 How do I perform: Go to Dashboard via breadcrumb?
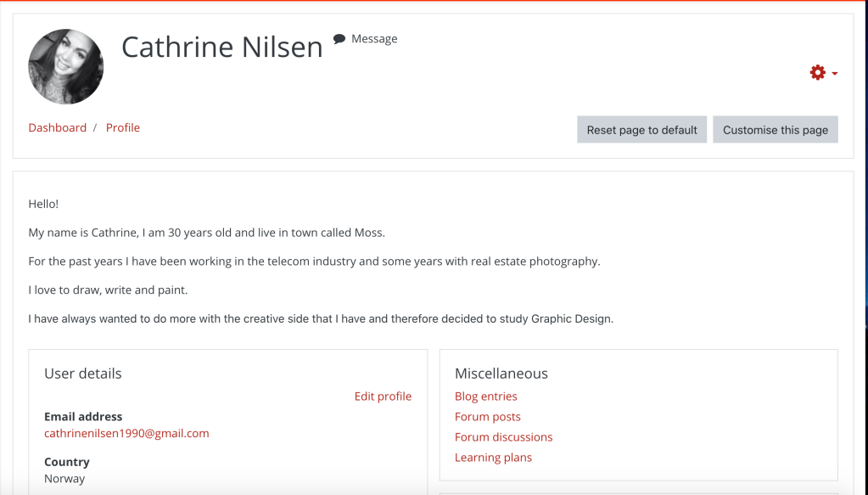pos(58,127)
